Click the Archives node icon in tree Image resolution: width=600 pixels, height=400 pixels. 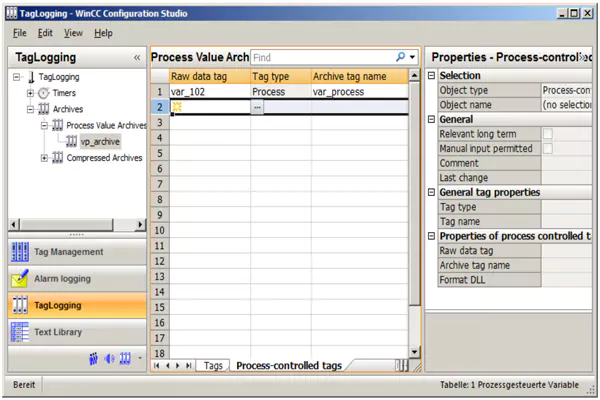(x=44, y=109)
